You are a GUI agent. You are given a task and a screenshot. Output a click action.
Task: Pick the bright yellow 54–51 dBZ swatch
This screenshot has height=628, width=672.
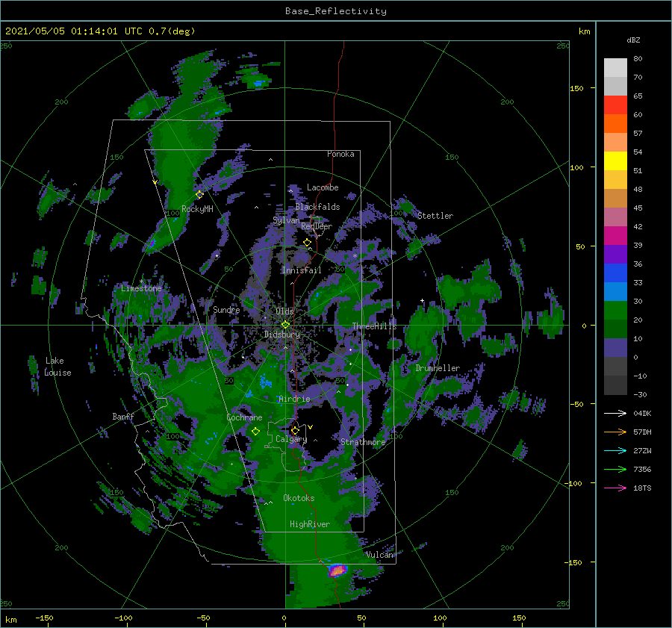pyautogui.click(x=615, y=161)
